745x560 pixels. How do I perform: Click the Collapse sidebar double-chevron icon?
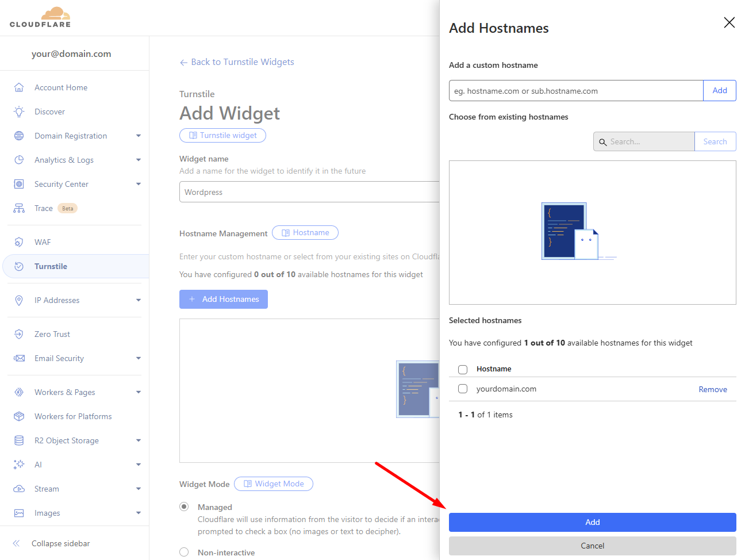tap(17, 543)
